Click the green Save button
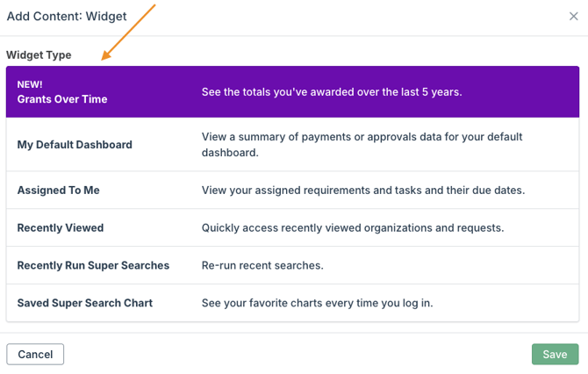The image size is (588, 374). coord(555,354)
